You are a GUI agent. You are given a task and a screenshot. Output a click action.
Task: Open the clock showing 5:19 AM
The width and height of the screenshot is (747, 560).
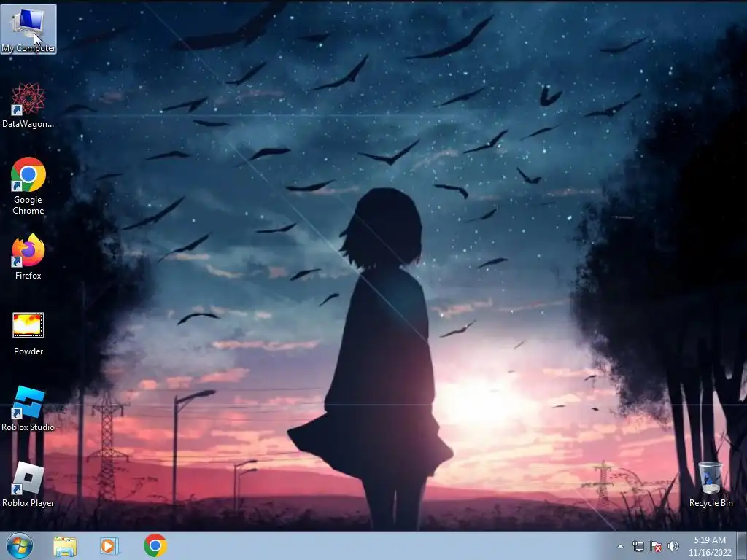pos(710,546)
